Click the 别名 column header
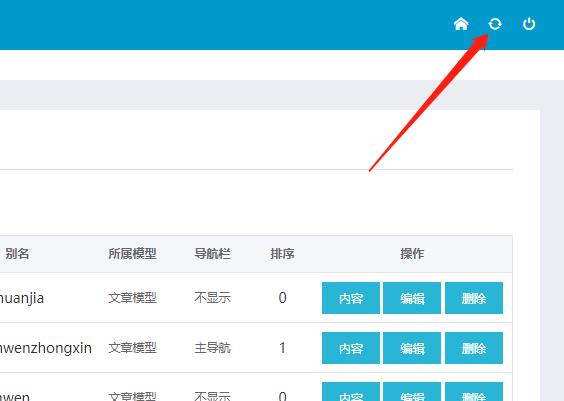Image resolution: width=564 pixels, height=401 pixels. 17,254
